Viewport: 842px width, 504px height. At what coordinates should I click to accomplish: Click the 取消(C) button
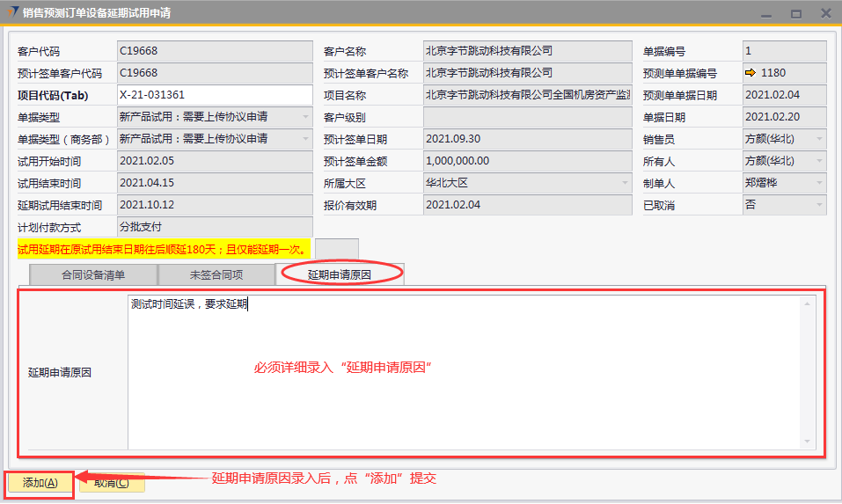112,482
